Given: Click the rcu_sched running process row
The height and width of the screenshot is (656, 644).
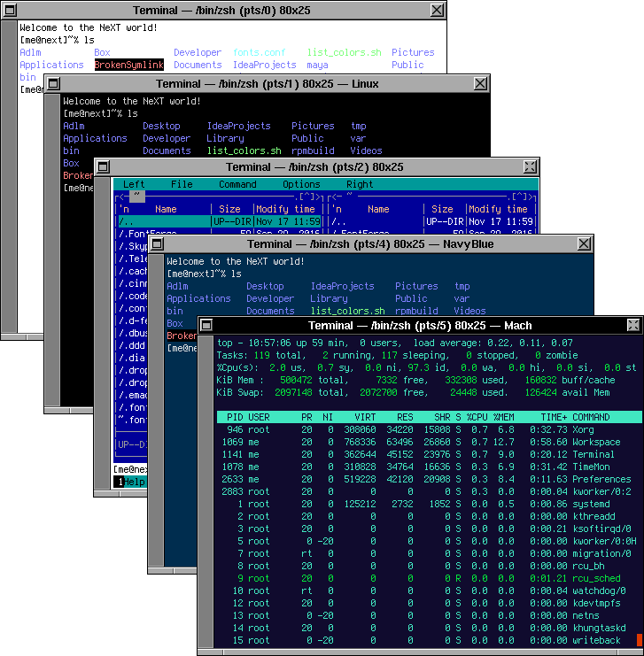Looking at the screenshot, I should coord(430,578).
